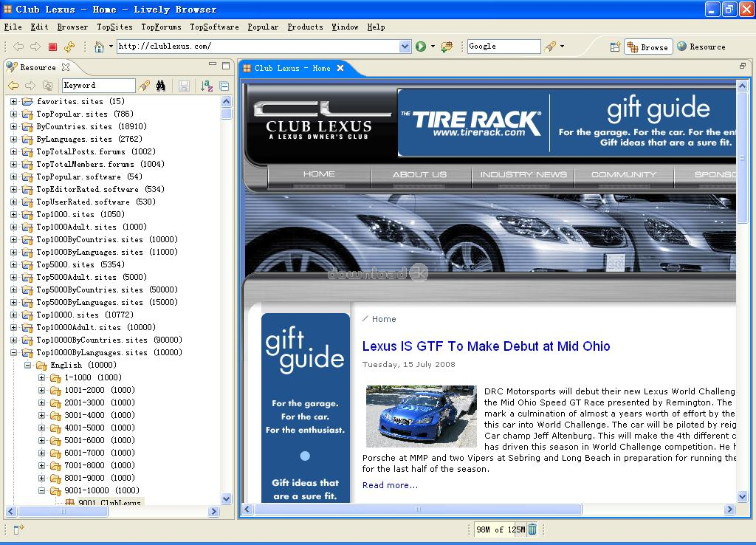The width and height of the screenshot is (756, 545).
Task: Click the HOME nav button on Club Lexus page
Action: 319,174
